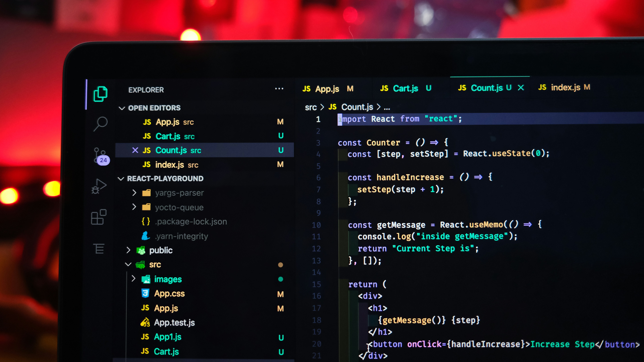Click JS icon of App1.js in tree
This screenshot has height=362, width=644.
pos(145,337)
